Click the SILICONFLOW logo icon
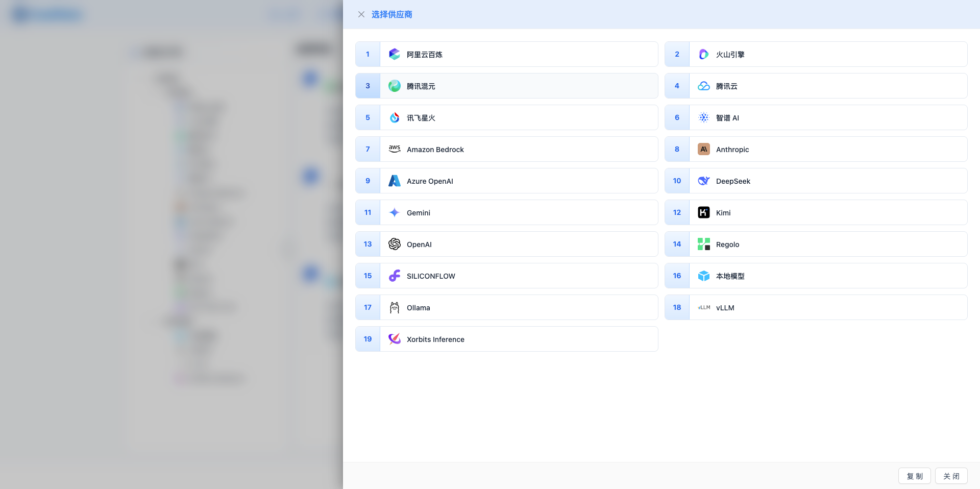This screenshot has height=489, width=980. (x=394, y=276)
